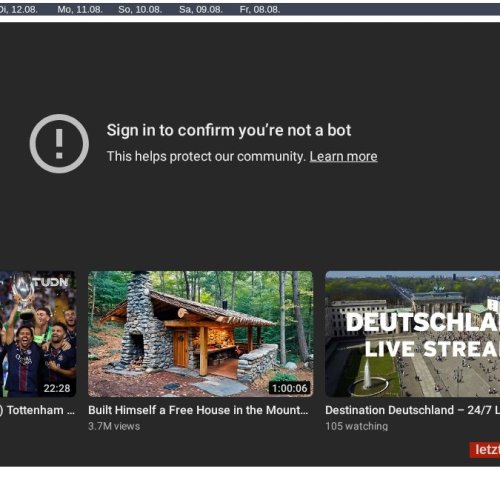Open the Tottenham celebration video thumbnail

pos(38,334)
